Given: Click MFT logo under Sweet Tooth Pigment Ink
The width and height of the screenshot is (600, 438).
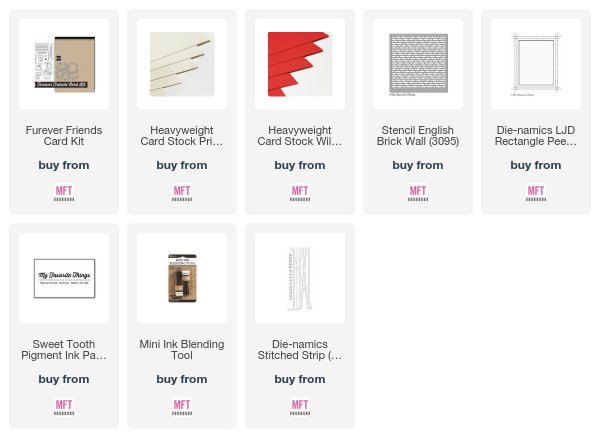Looking at the screenshot, I should pyautogui.click(x=64, y=407).
